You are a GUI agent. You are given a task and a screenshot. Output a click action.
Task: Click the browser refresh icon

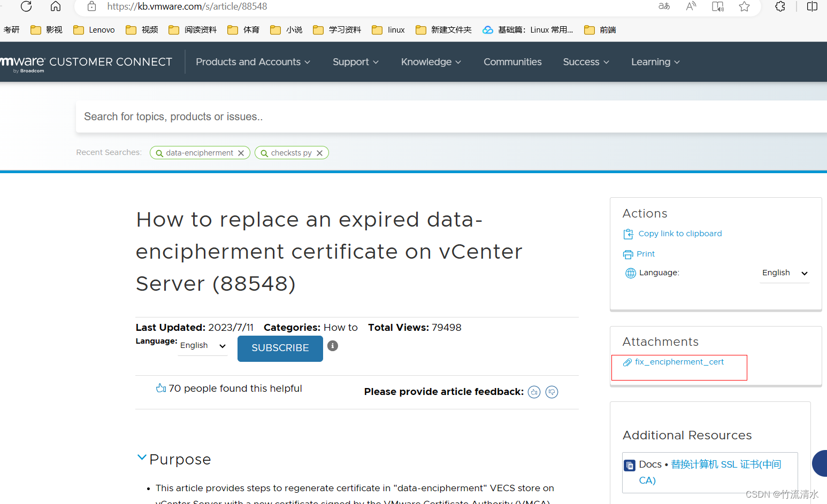26,6
